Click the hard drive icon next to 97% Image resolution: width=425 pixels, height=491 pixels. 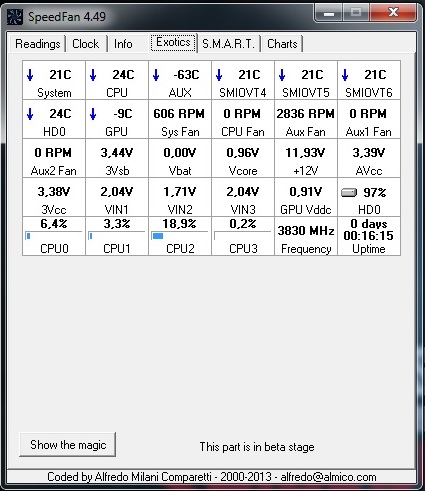coord(349,192)
